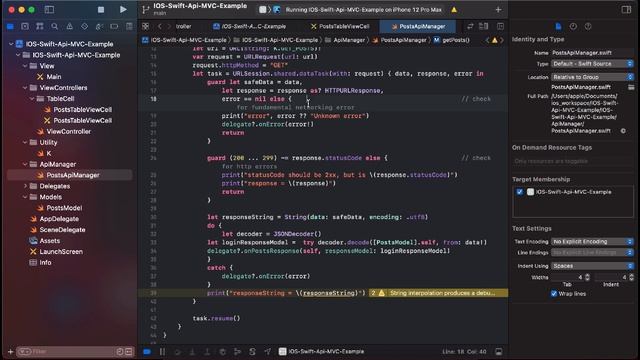Collapse the TableCell group

click(x=32, y=98)
